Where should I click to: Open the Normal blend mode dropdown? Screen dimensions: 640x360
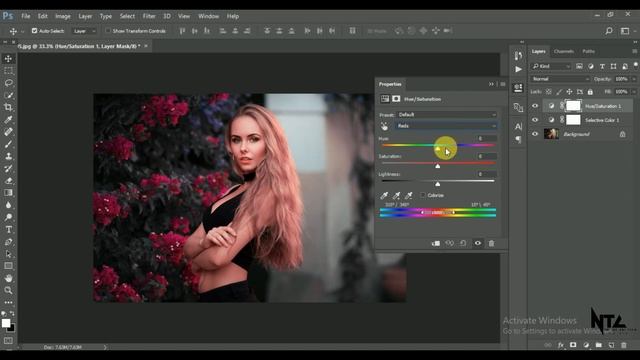560,79
